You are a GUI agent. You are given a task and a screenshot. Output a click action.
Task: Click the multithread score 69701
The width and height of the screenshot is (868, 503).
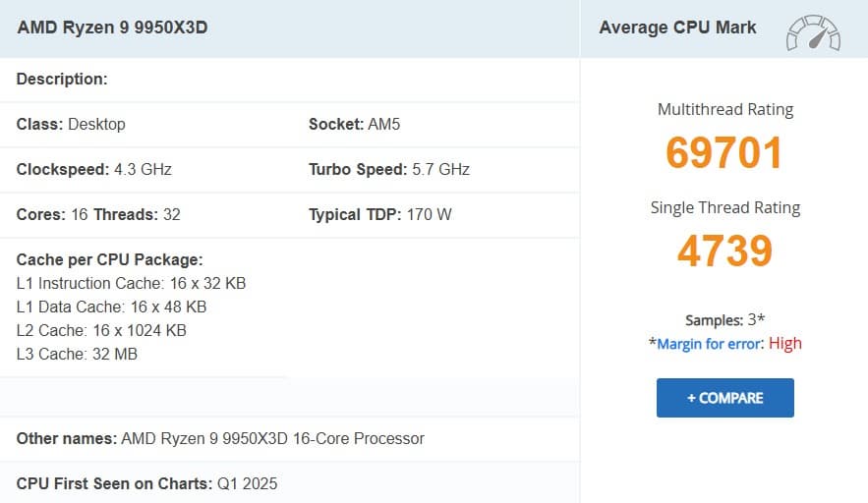click(724, 153)
